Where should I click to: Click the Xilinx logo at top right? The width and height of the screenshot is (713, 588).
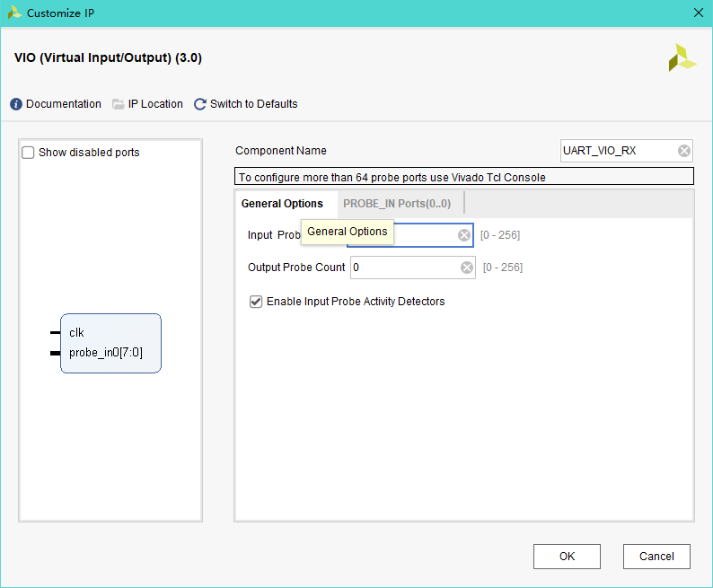(x=682, y=57)
